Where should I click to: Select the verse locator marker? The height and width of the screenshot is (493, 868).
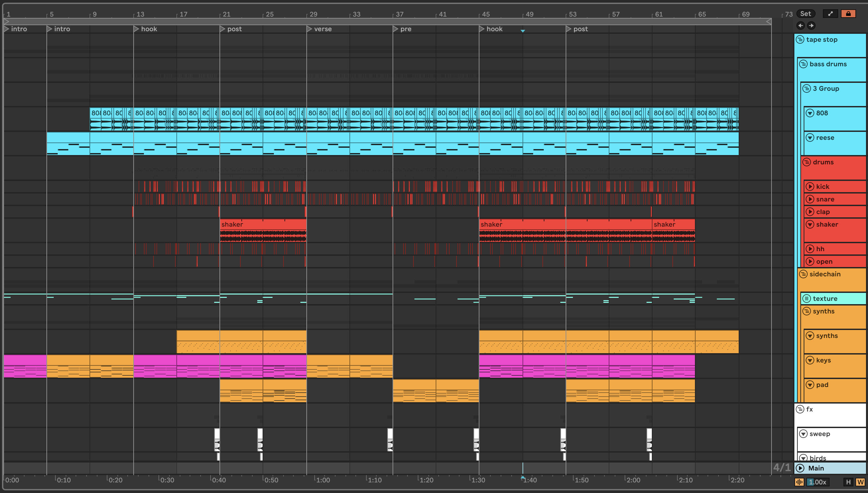click(309, 29)
